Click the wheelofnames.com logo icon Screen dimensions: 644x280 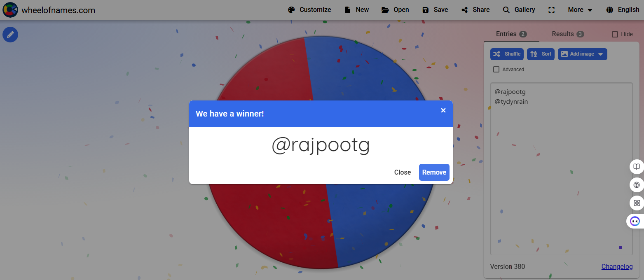[x=10, y=10]
